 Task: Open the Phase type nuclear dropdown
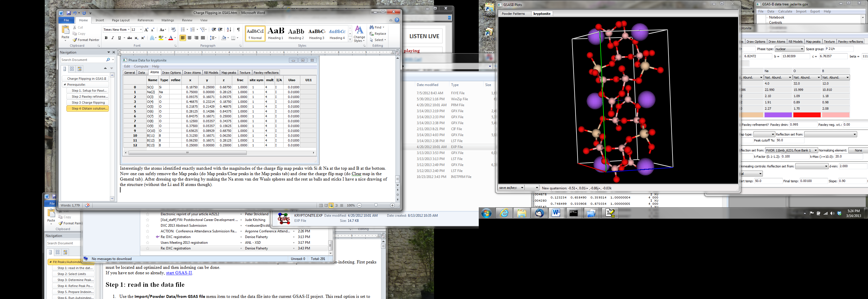coord(789,49)
